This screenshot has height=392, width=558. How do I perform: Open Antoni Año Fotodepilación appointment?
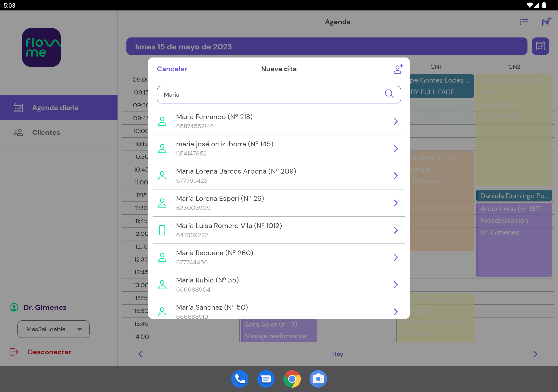(x=514, y=240)
